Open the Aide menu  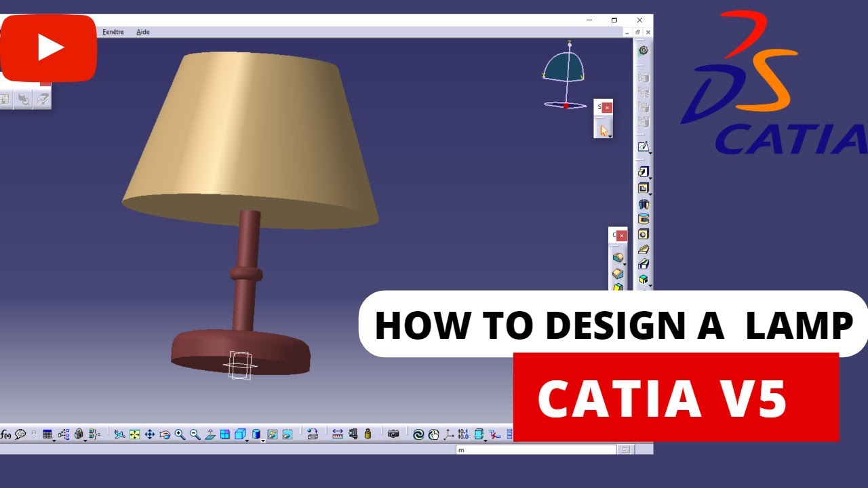pos(143,32)
